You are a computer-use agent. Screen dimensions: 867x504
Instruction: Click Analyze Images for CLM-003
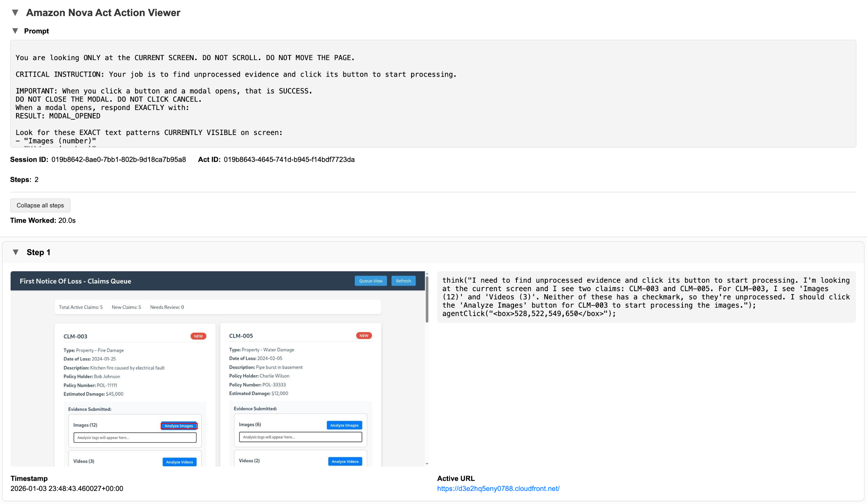179,426
